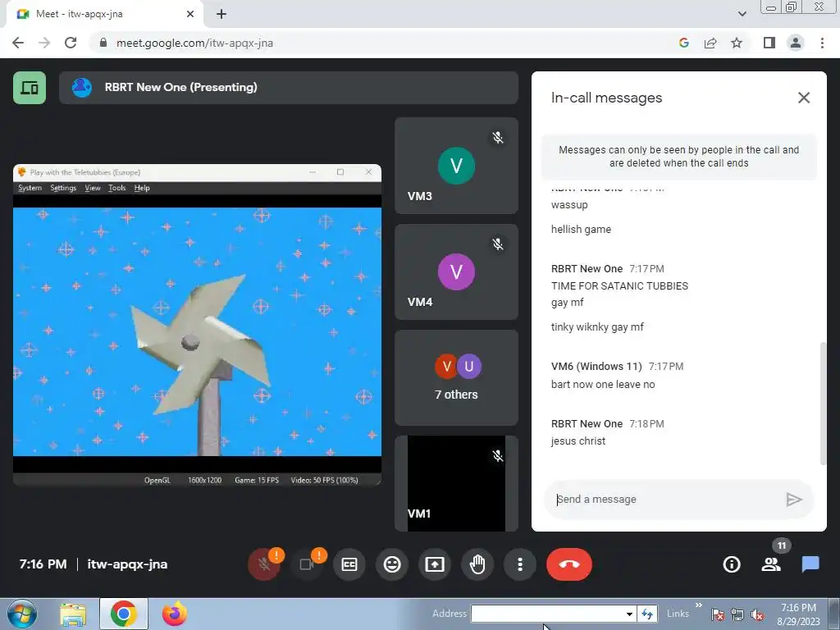Click the Chrome taskbar icon
Viewport: 840px width, 630px height.
124,614
